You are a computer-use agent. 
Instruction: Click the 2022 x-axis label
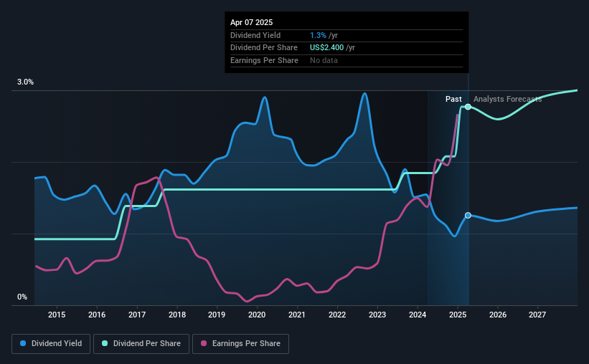[x=337, y=315]
